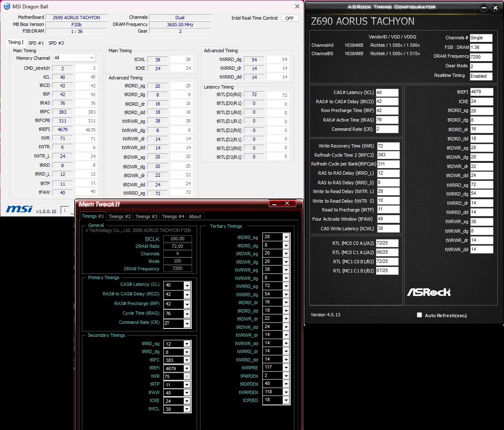The image size is (504, 430).
Task: Click the Command Rate (CR) field in ASRock
Action: (387, 130)
